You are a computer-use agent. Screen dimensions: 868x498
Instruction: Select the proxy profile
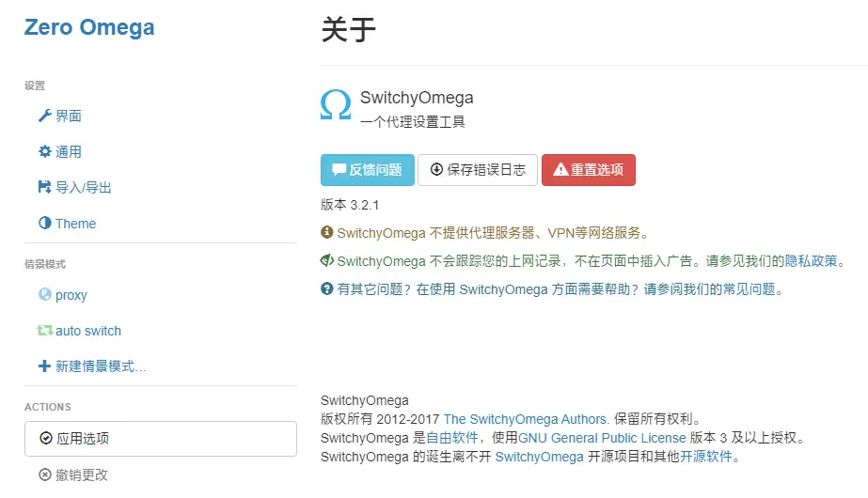coord(71,295)
